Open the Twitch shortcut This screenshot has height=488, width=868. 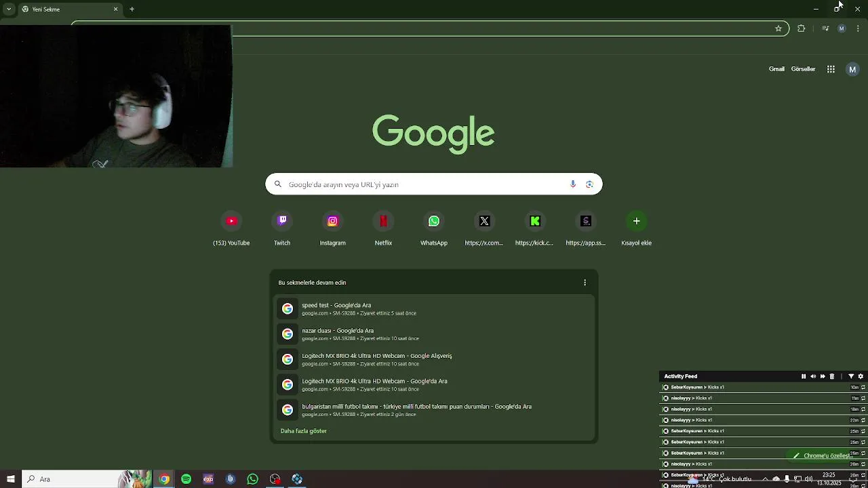pos(282,229)
